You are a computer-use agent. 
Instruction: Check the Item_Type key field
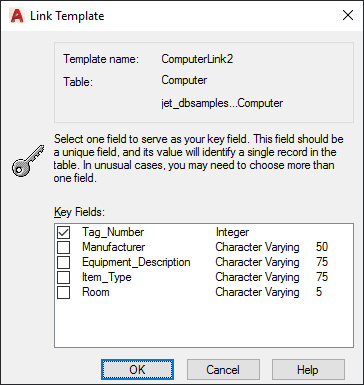coord(63,277)
